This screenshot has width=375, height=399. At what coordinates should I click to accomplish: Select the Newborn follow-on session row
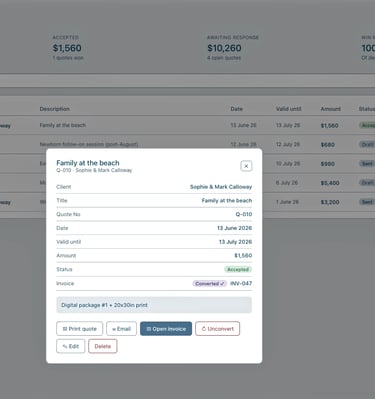pos(187,144)
